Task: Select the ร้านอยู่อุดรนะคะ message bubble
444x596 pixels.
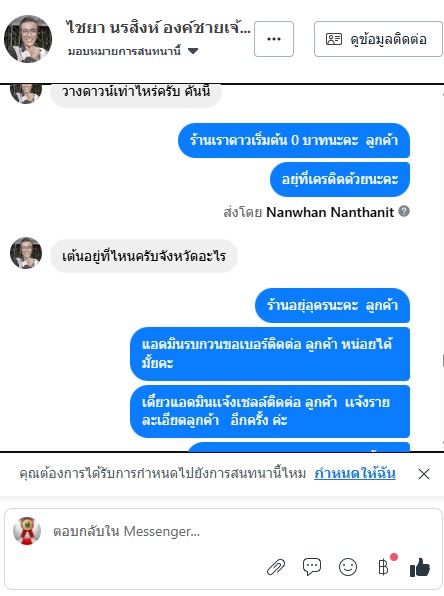Action: (332, 305)
